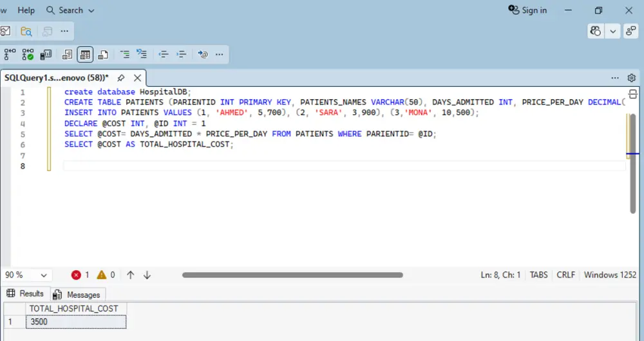The width and height of the screenshot is (644, 341).
Task: Click the Find in Files folder icon
Action: 26,31
